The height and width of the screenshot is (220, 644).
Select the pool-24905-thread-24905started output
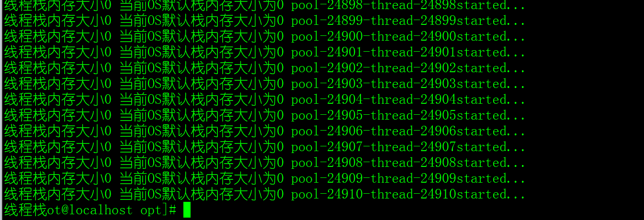coord(408,116)
